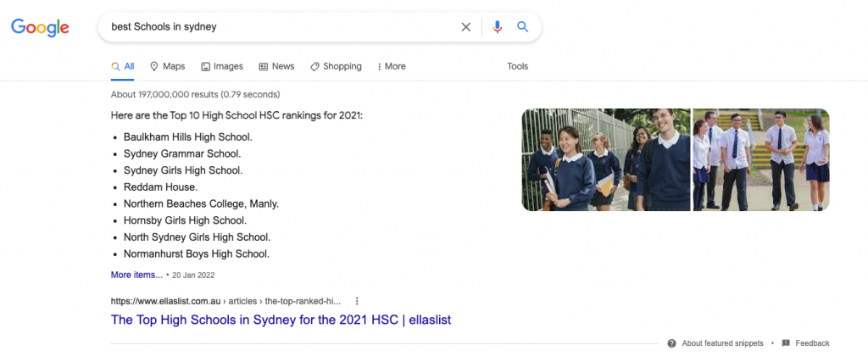Switch to the News tab
The image size is (868, 362).
coord(277,66)
